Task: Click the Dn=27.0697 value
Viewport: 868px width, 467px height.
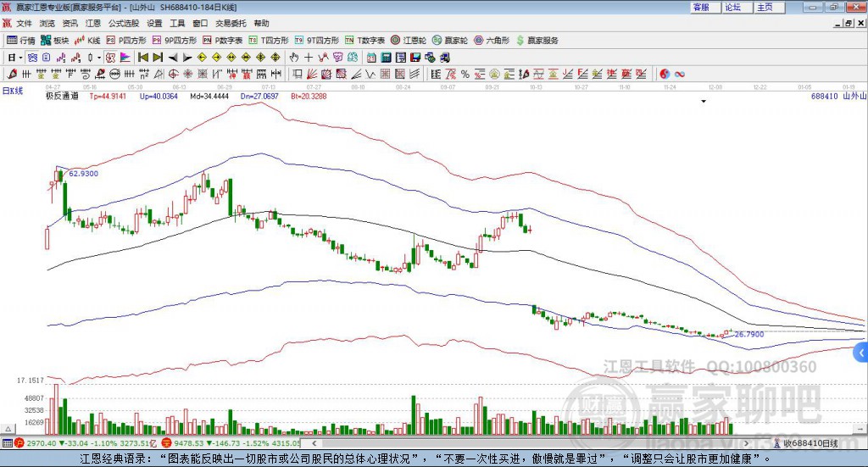Action: tap(259, 96)
